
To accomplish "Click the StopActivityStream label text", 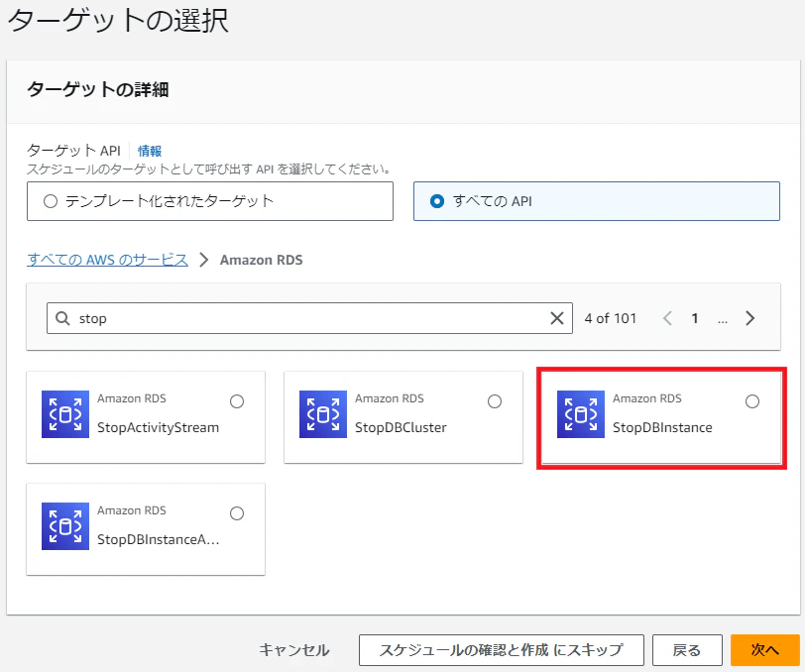I will 159,427.
